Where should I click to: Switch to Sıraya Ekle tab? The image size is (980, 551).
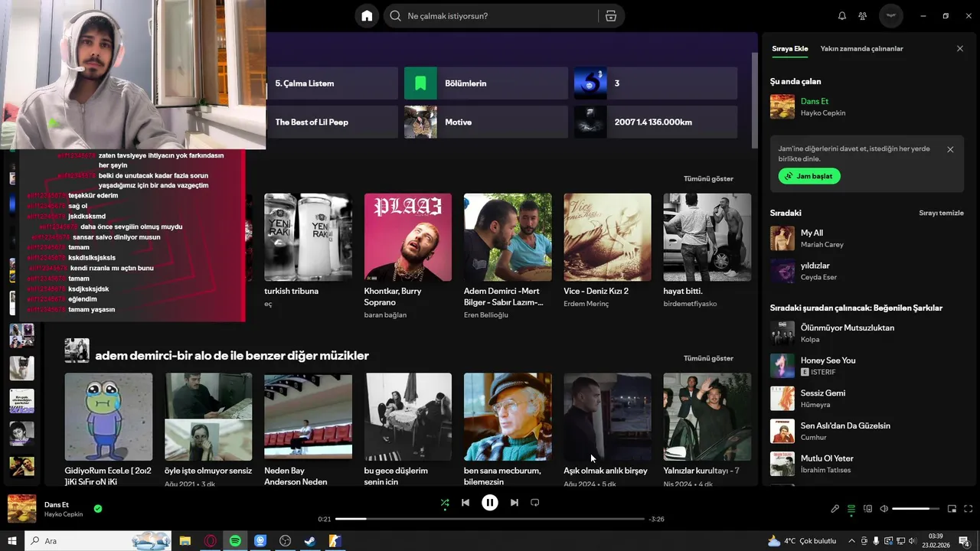coord(789,48)
